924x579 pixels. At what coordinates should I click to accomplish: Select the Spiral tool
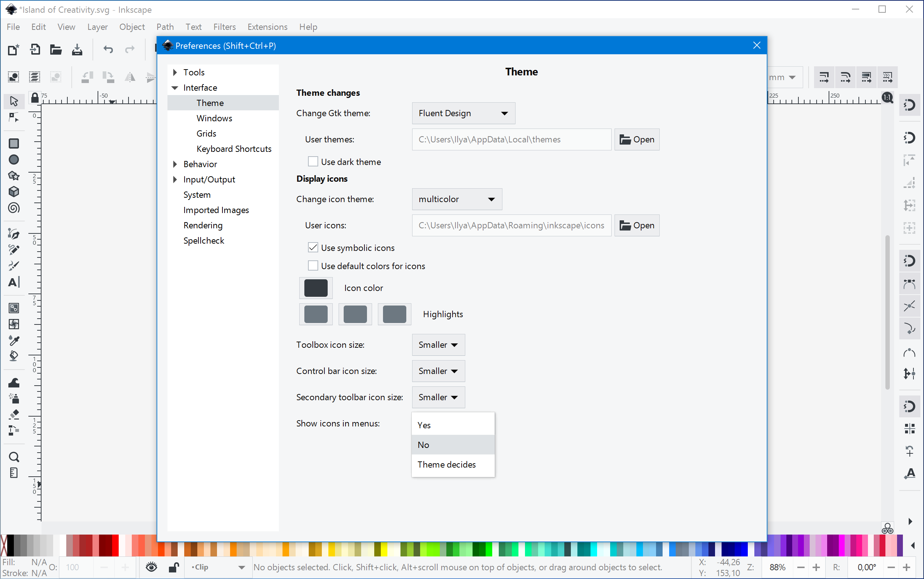[x=14, y=208]
